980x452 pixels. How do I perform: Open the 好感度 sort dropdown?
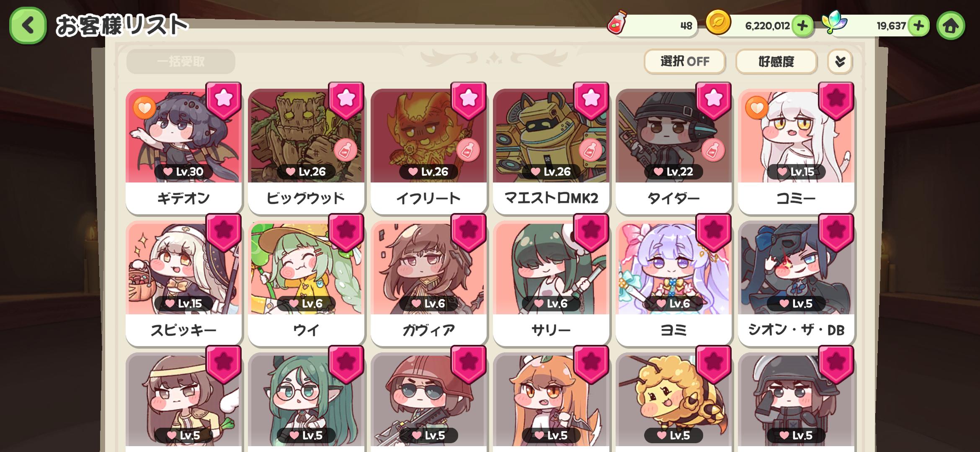click(776, 62)
